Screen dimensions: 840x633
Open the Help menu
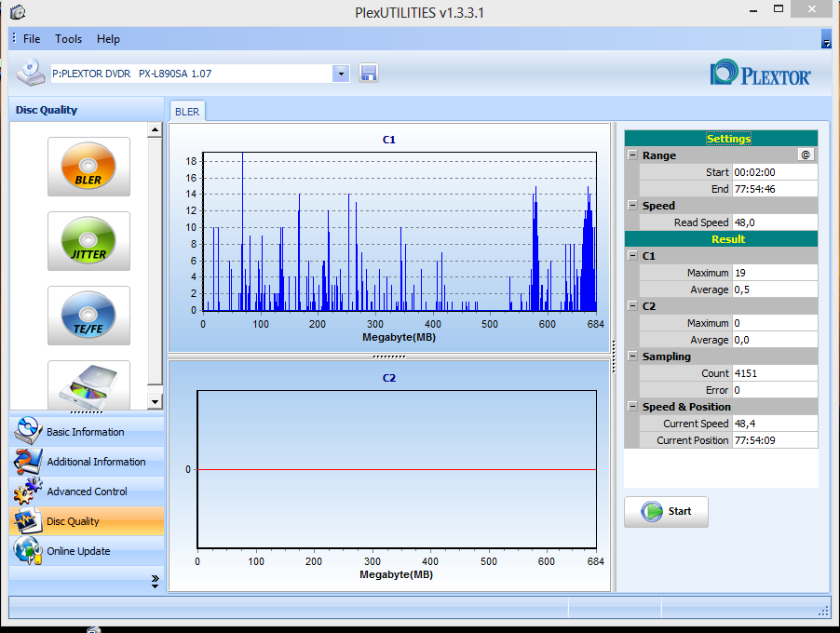tap(108, 39)
